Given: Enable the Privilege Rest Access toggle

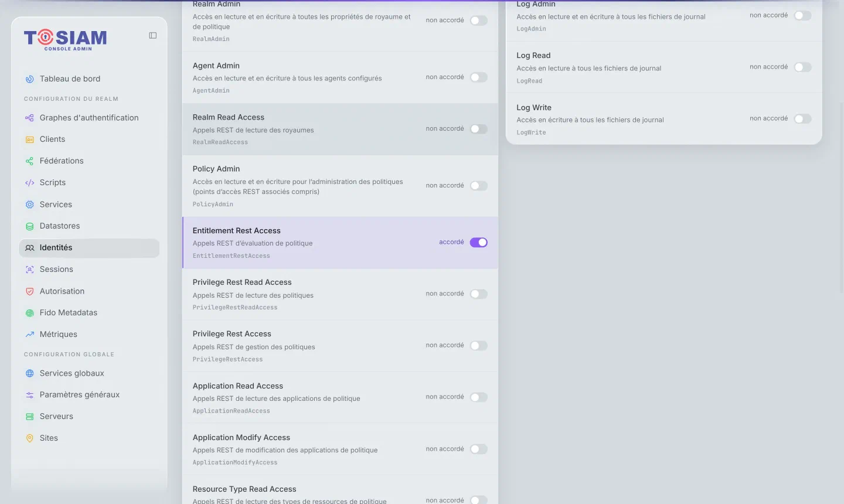Looking at the screenshot, I should [479, 346].
